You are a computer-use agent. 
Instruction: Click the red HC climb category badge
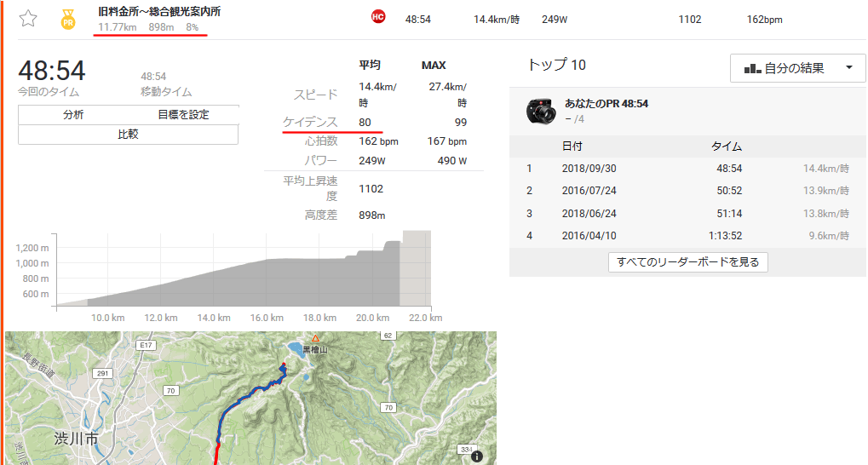[x=378, y=19]
